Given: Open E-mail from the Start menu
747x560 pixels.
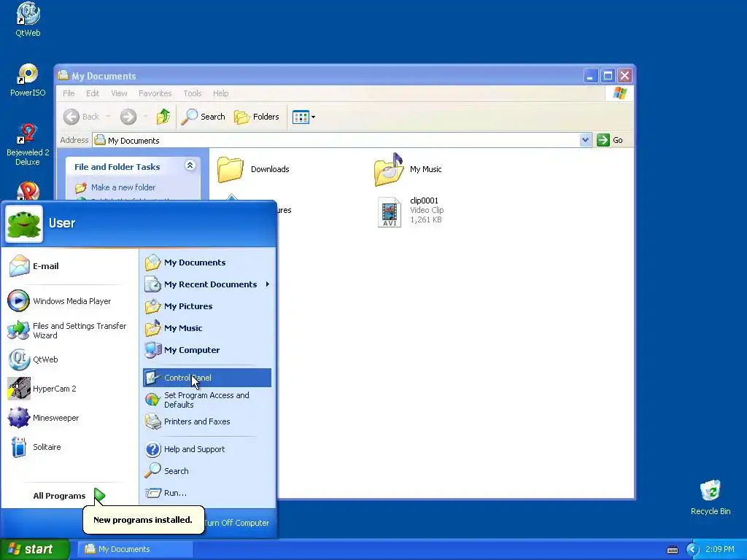Looking at the screenshot, I should point(68,265).
